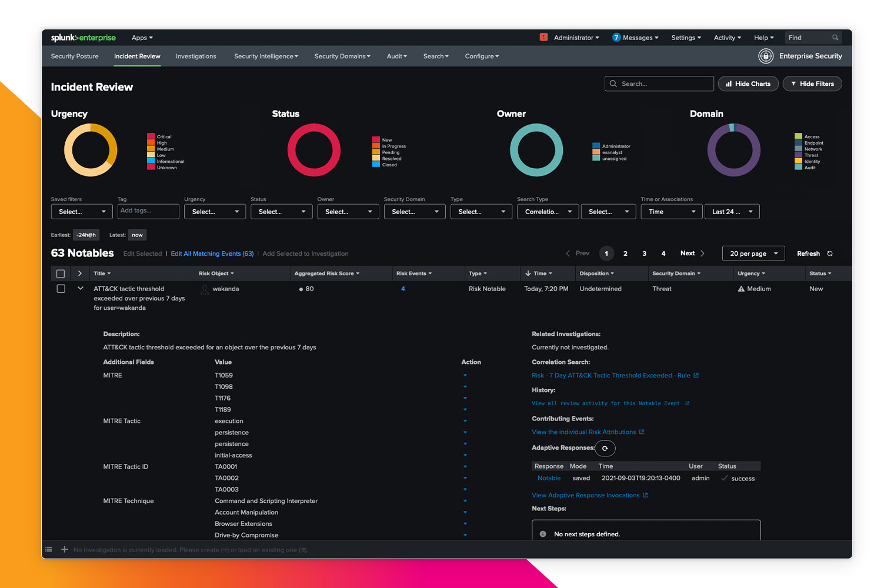894x588 pixels.
Task: Open Risk - 7 Day ATT&CK Tactic Threshold link
Action: coord(611,375)
